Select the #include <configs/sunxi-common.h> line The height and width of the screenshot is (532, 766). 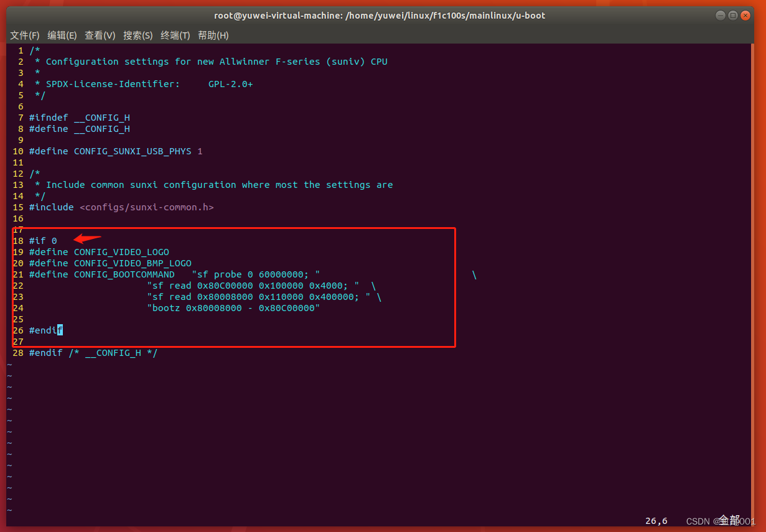(122, 207)
